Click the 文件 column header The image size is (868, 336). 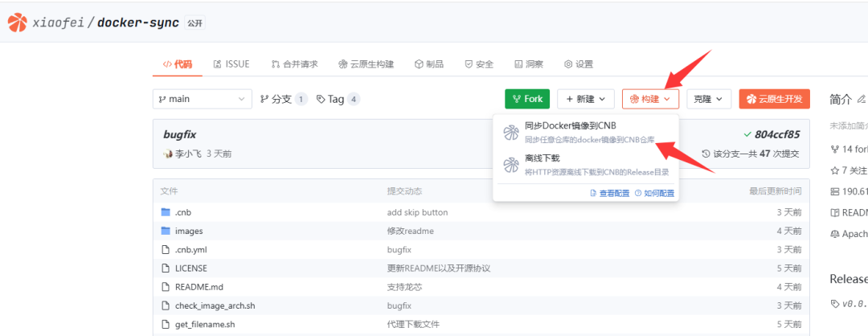click(x=169, y=191)
